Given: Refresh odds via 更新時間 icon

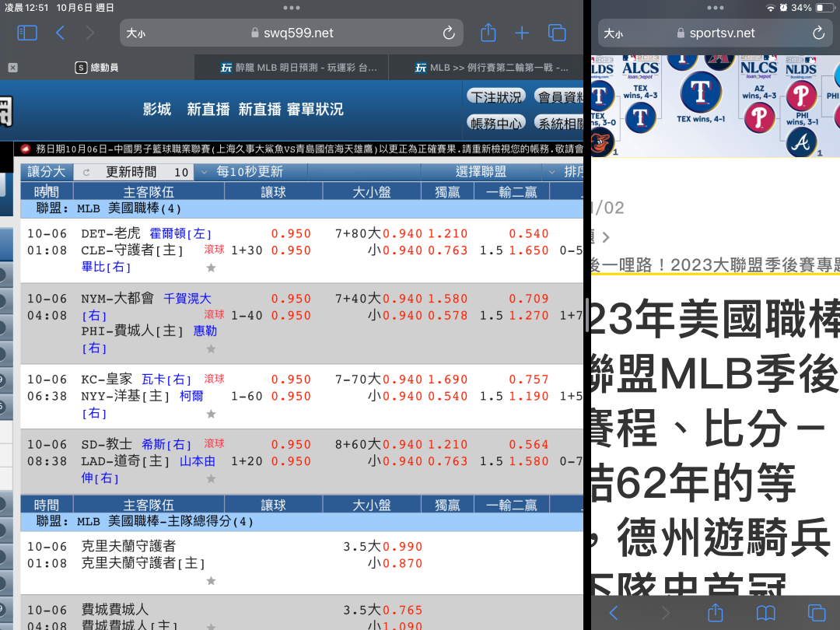Looking at the screenshot, I should [x=86, y=172].
